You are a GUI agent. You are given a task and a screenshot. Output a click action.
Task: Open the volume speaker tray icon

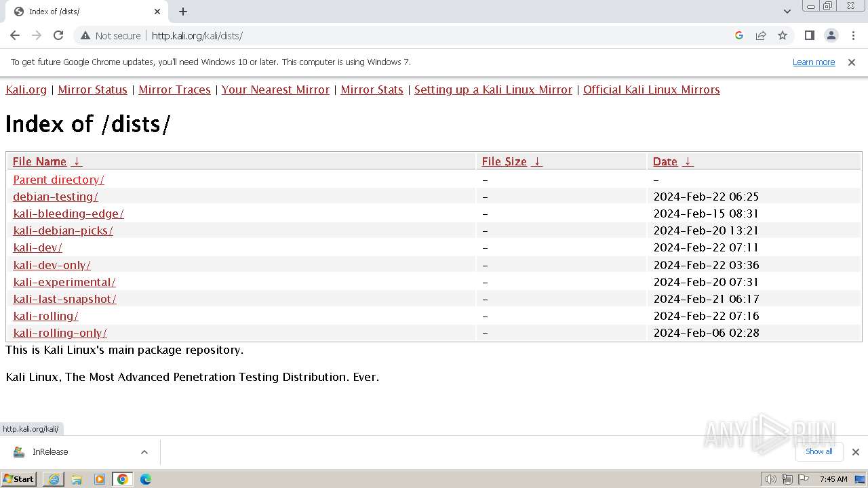tap(770, 479)
